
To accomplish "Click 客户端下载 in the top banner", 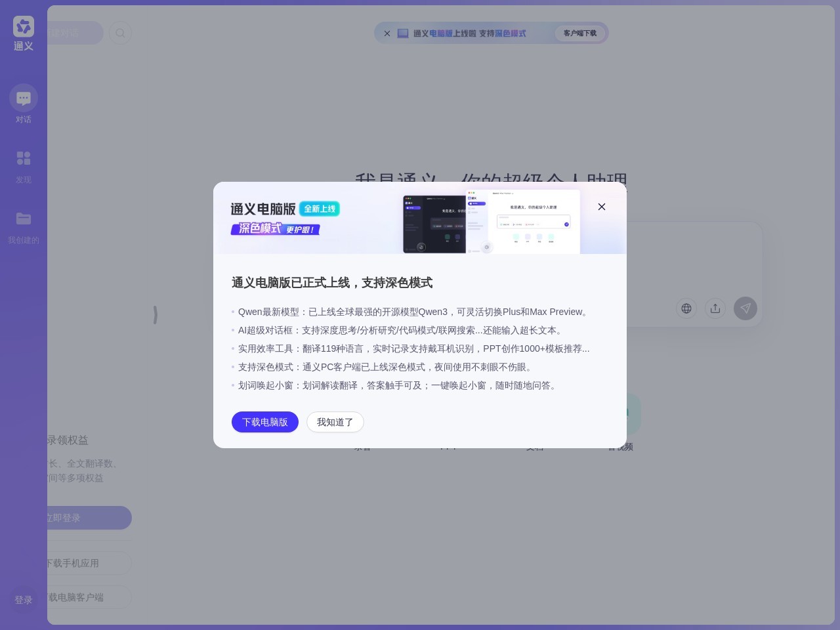I will (579, 33).
